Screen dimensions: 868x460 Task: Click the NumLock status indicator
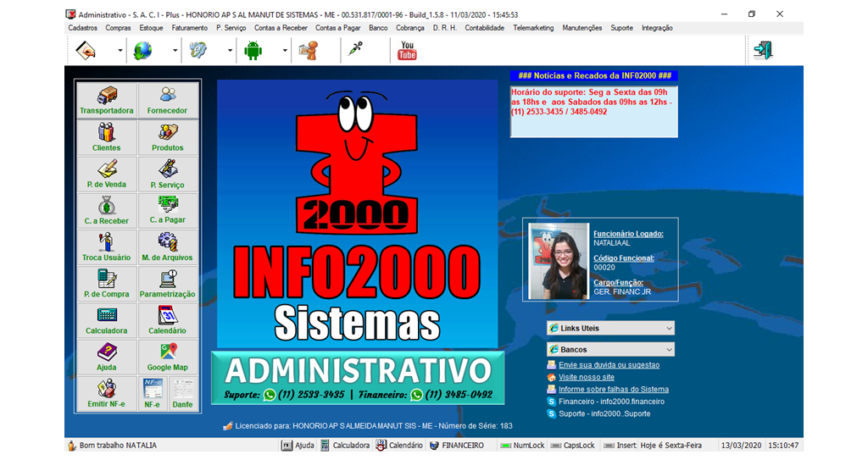522,445
